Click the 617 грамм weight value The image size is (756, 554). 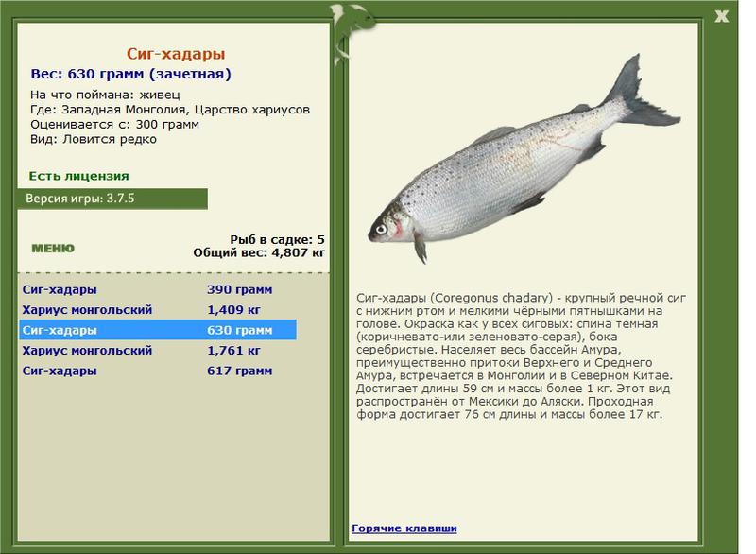[x=240, y=371]
